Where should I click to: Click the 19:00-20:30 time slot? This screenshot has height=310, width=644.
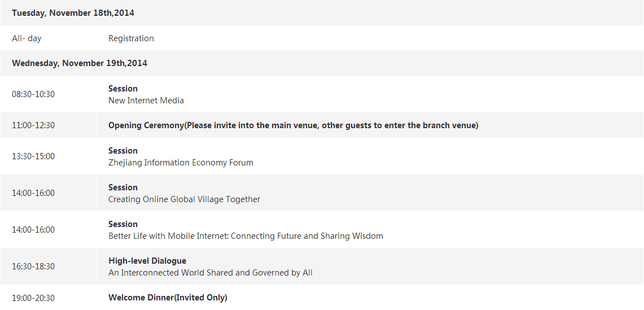[x=33, y=298]
